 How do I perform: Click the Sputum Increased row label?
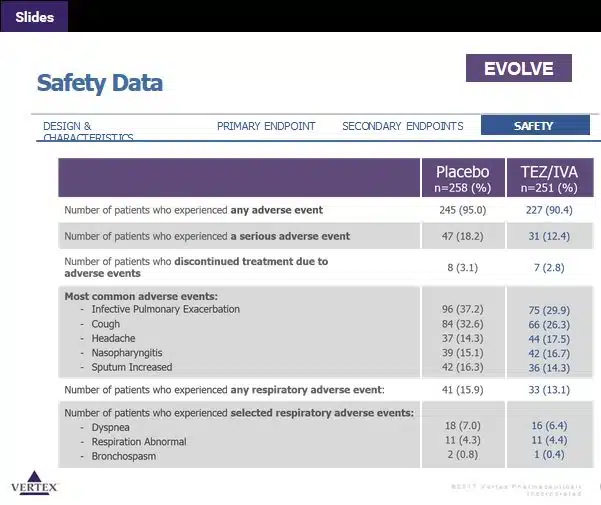pyautogui.click(x=131, y=367)
